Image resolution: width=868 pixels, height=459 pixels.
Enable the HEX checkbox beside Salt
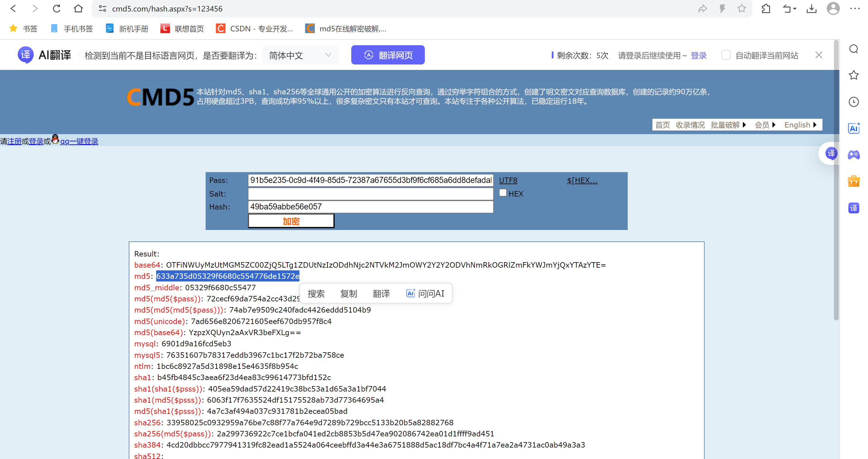pyautogui.click(x=503, y=193)
